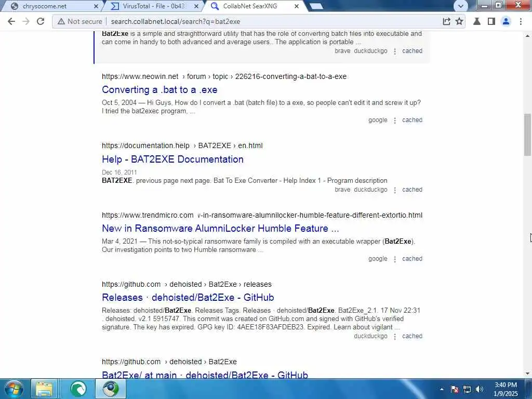This screenshot has height=399, width=532.
Task: Bookmark this page with the star icon
Action: [459, 21]
